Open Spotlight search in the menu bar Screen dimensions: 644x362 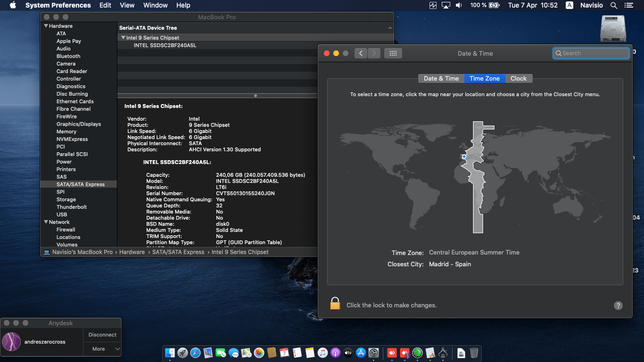pyautogui.click(x=614, y=5)
